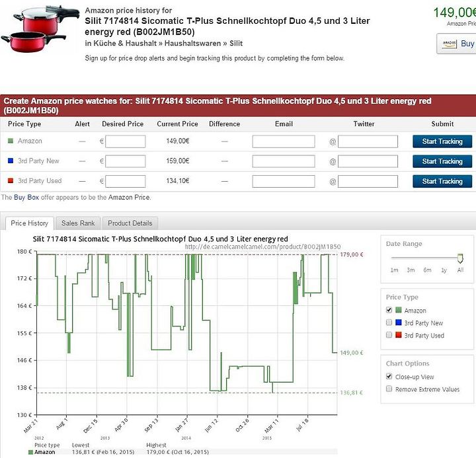Click the Buy button at top right
The width and height of the screenshot is (476, 458).
456,44
